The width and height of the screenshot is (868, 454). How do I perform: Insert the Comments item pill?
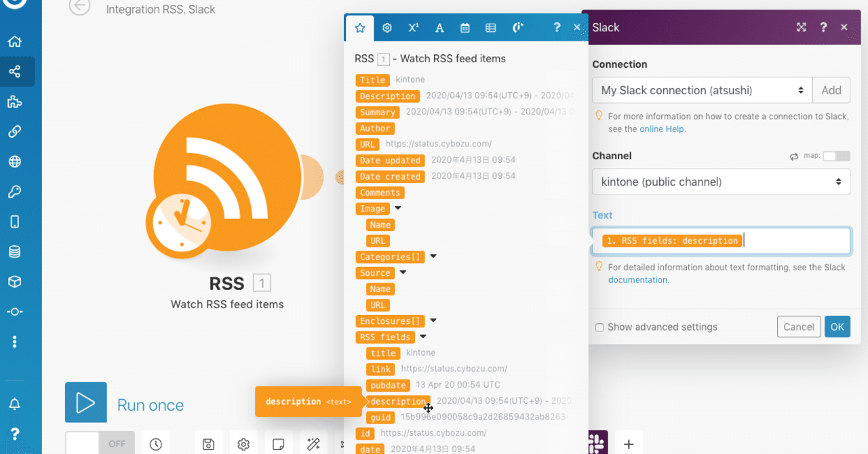[x=380, y=192]
